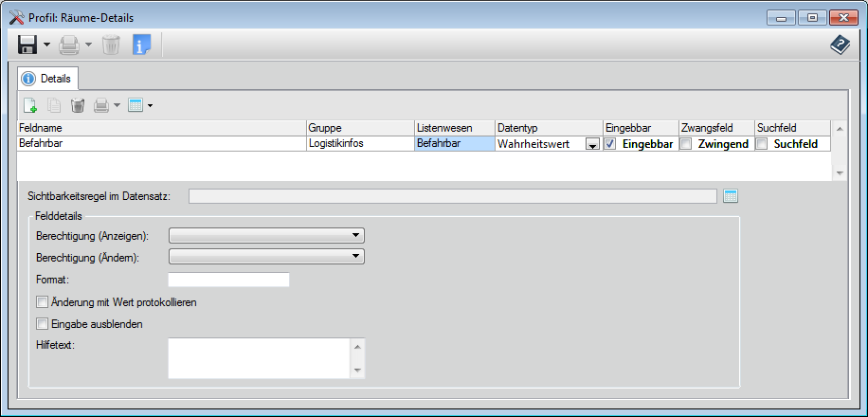The width and height of the screenshot is (868, 417).
Task: Enable the Eingabe ausblenden checkbox
Action: (42, 324)
